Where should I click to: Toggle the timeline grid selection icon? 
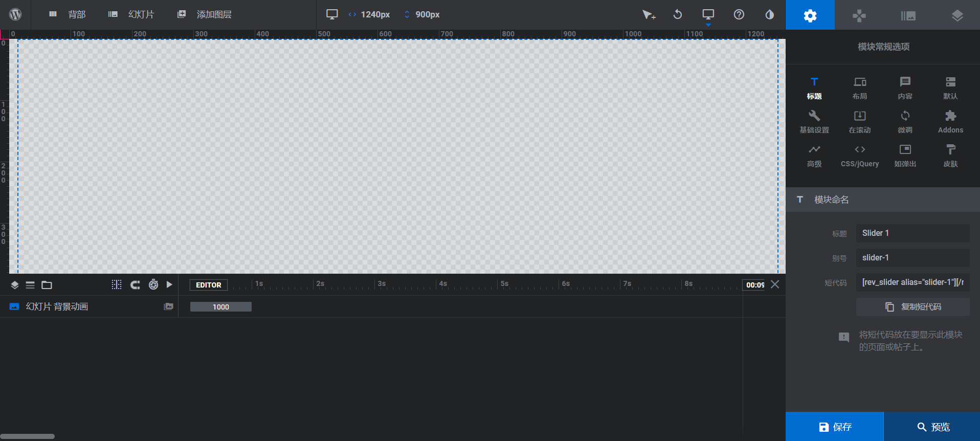tap(117, 284)
